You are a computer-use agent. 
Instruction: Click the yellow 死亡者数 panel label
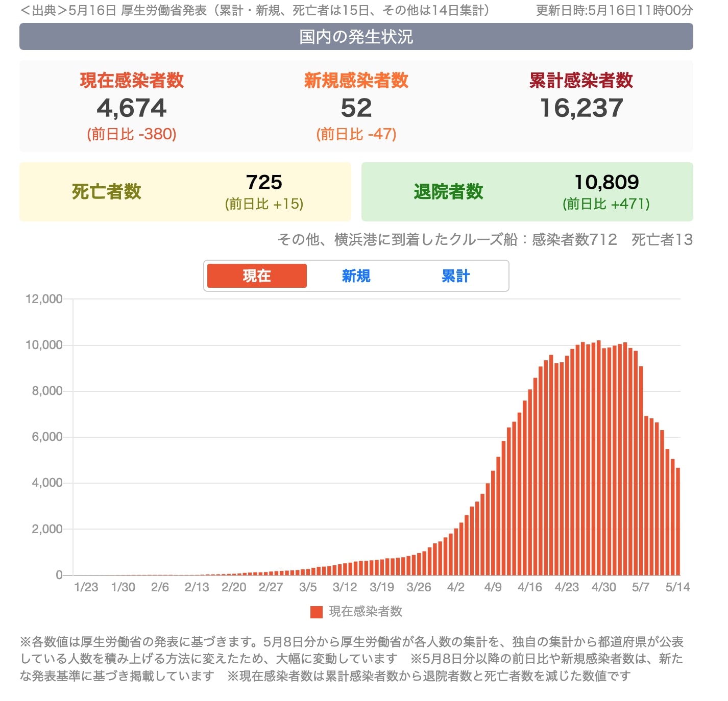click(x=106, y=192)
